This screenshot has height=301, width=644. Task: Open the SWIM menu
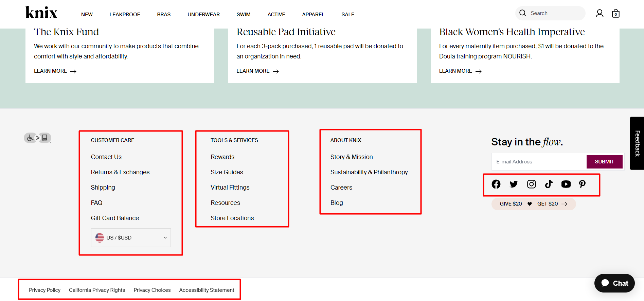coord(244,14)
